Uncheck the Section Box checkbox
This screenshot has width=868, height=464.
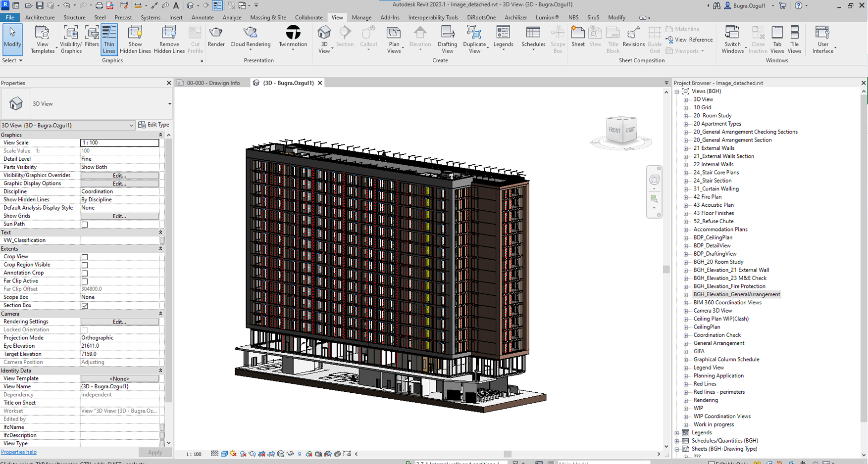[x=85, y=306]
